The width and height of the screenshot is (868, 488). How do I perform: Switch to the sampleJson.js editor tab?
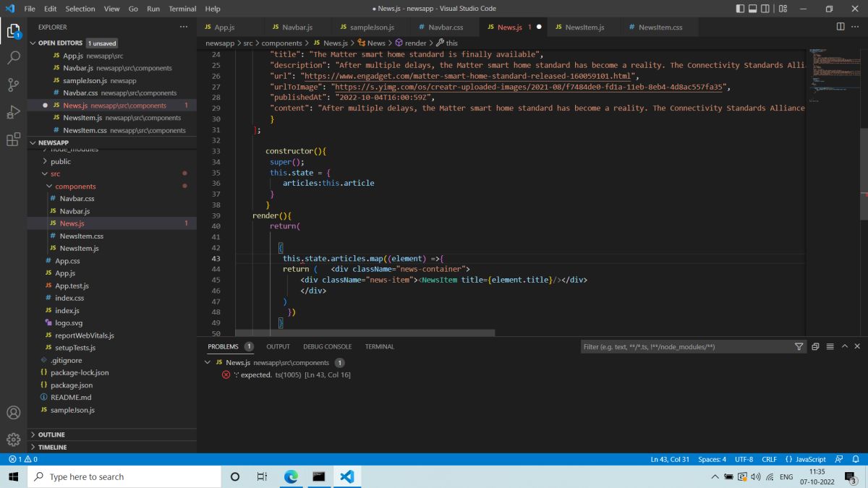(372, 27)
